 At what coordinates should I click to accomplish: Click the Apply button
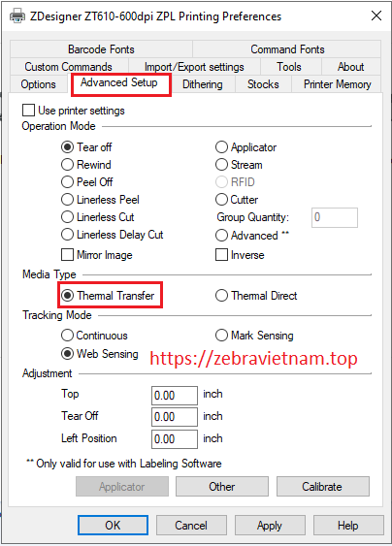[270, 525]
